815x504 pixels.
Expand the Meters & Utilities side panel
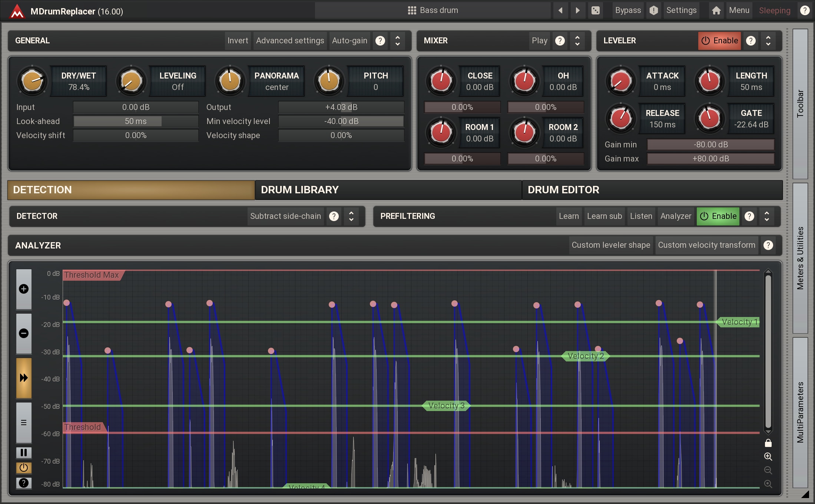[800, 258]
